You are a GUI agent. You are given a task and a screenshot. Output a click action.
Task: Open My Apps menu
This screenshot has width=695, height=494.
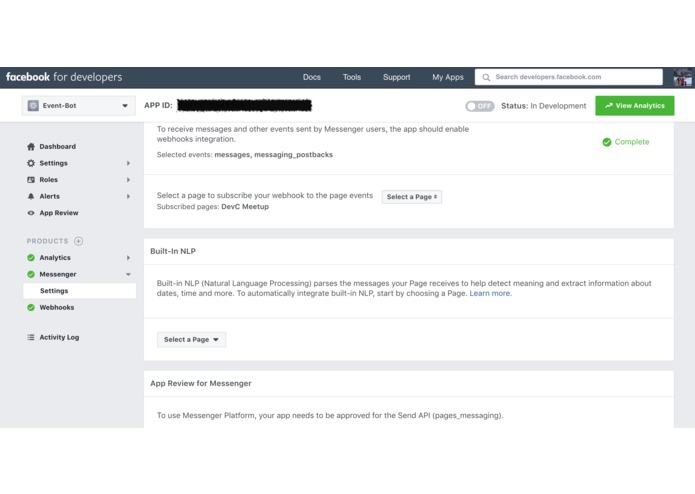click(x=448, y=77)
